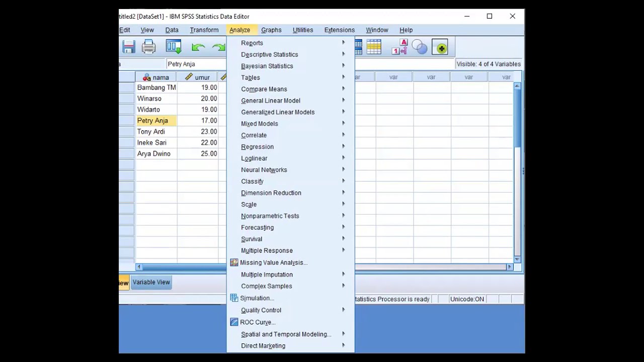Click the horizontal scrollbar left arrow
This screenshot has width=644, height=362.
(x=139, y=267)
